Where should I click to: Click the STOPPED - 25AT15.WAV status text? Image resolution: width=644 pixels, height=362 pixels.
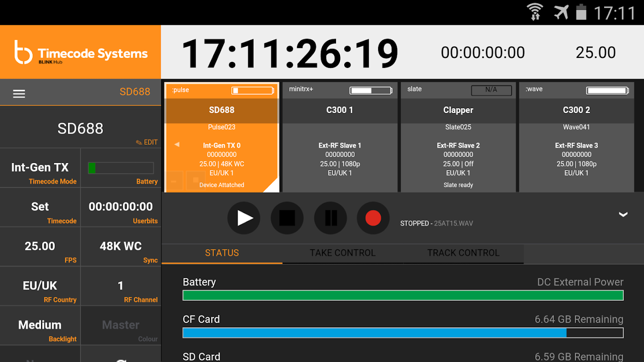pyautogui.click(x=437, y=224)
